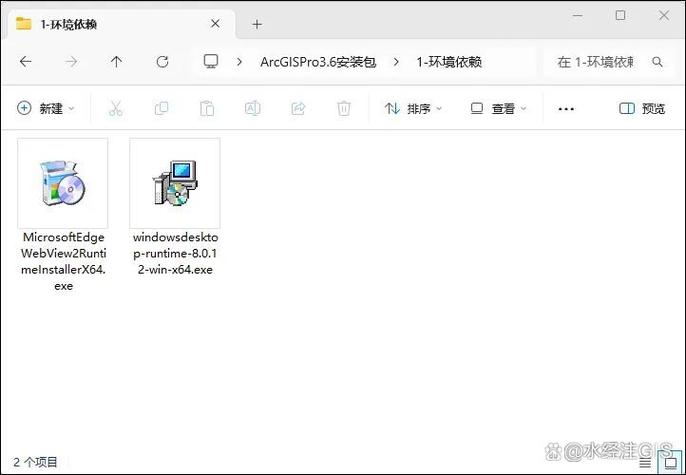This screenshot has height=475, width=686.
Task: Click the Share icon in the toolbar
Action: tap(298, 108)
